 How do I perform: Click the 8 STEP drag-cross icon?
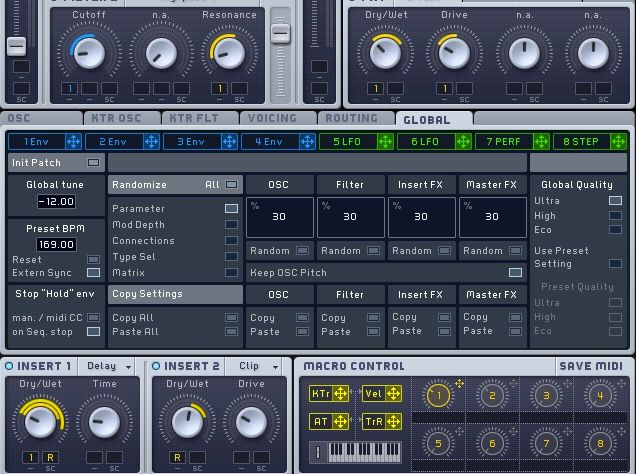[x=616, y=142]
